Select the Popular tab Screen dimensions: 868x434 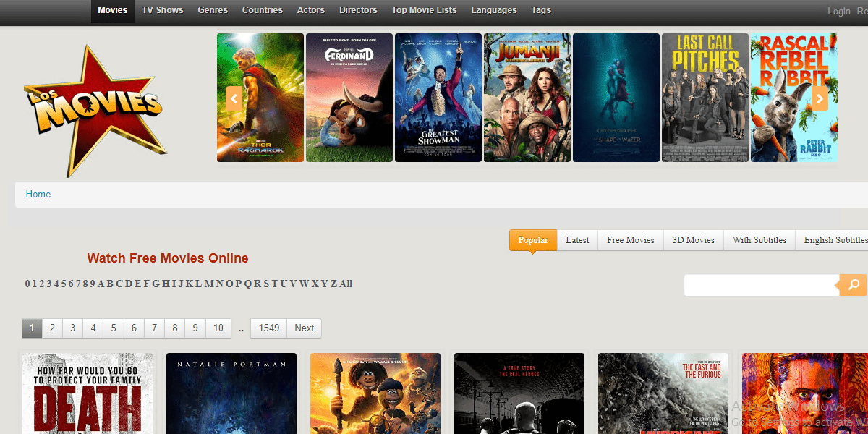pyautogui.click(x=533, y=240)
